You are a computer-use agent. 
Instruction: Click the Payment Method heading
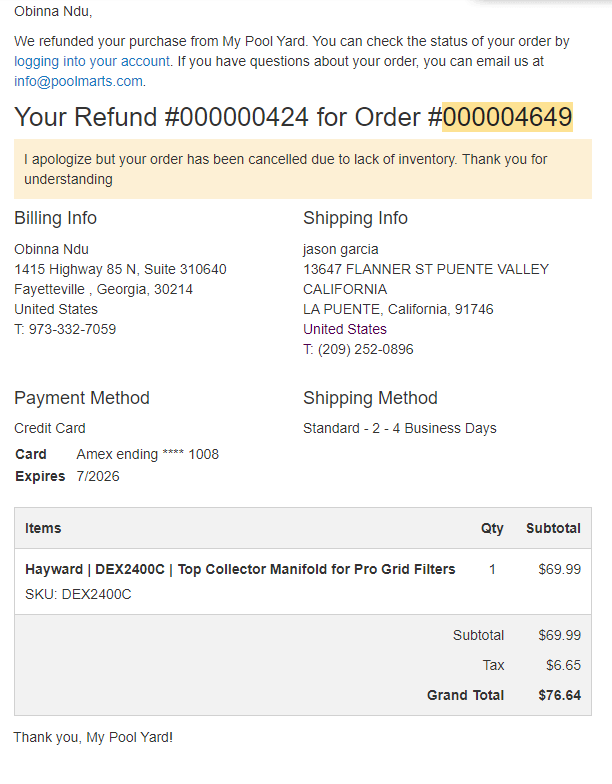point(82,398)
